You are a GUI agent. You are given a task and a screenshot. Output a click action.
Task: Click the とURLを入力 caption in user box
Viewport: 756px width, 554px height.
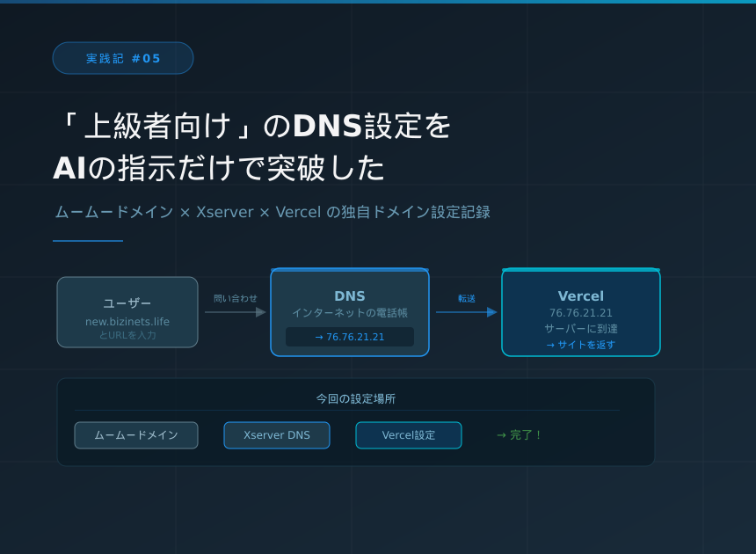127,335
